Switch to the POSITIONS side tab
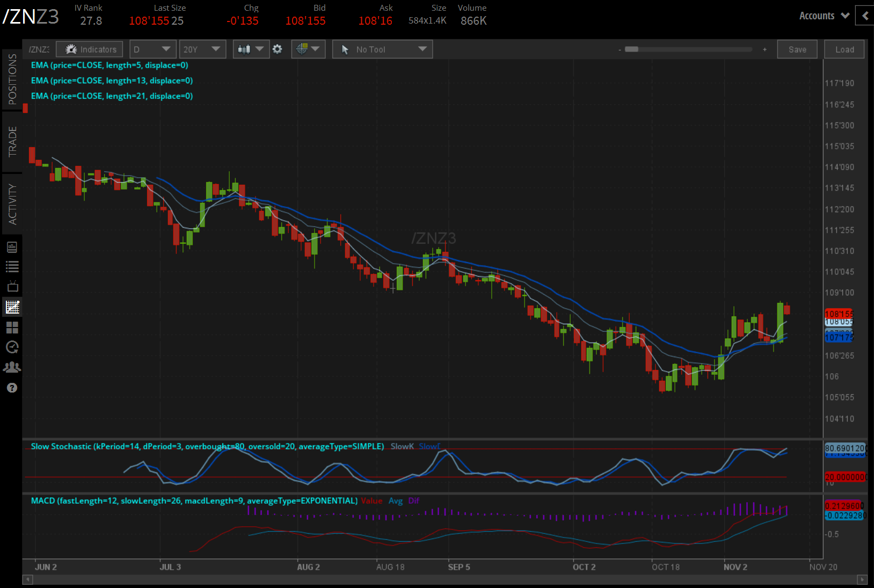The height and width of the screenshot is (588, 874). [x=12, y=79]
